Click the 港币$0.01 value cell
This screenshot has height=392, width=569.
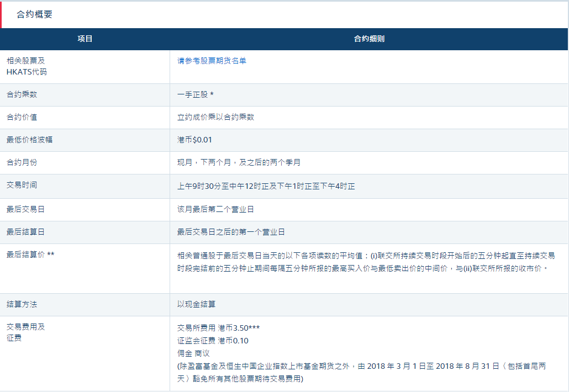pyautogui.click(x=194, y=140)
